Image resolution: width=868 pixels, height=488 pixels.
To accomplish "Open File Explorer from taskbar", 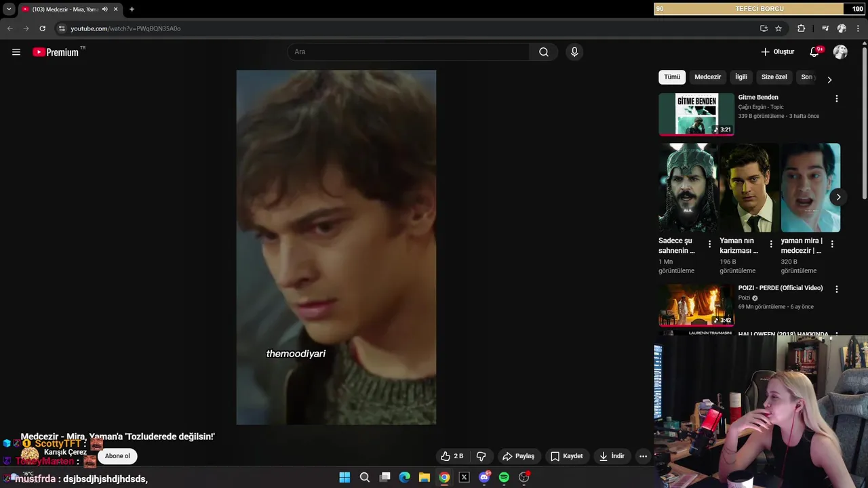I will coord(425,477).
